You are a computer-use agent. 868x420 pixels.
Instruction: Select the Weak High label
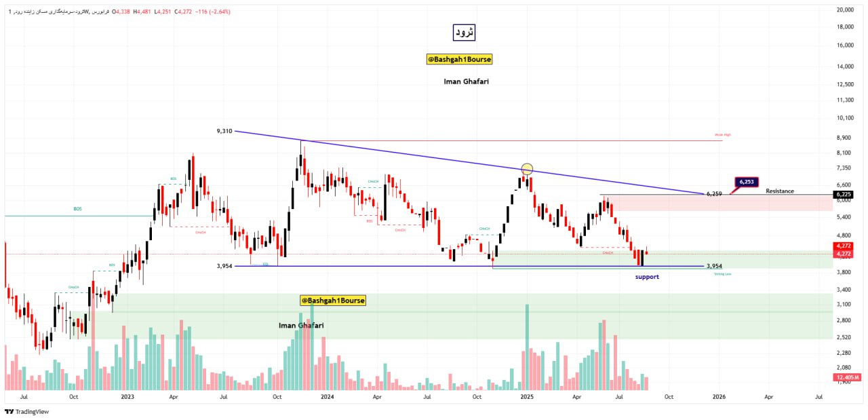[723, 135]
